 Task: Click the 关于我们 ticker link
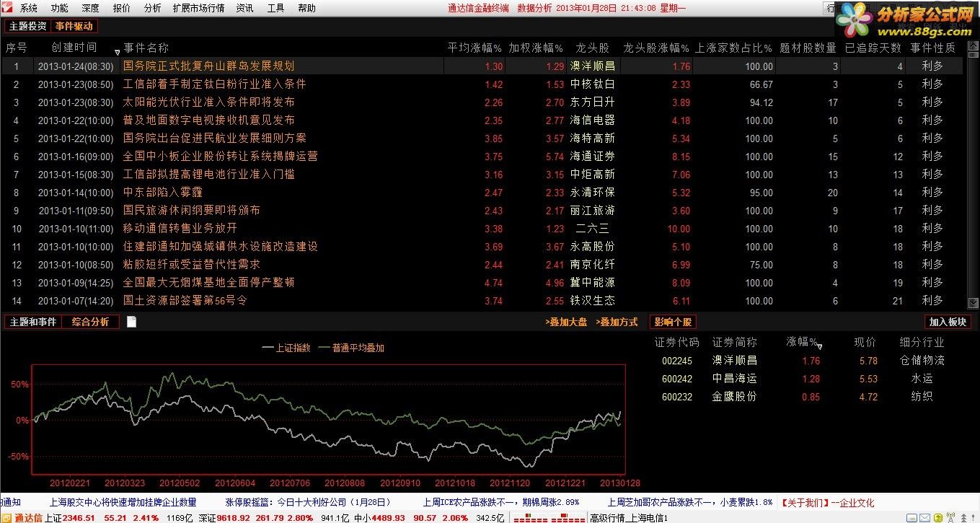[x=805, y=502]
